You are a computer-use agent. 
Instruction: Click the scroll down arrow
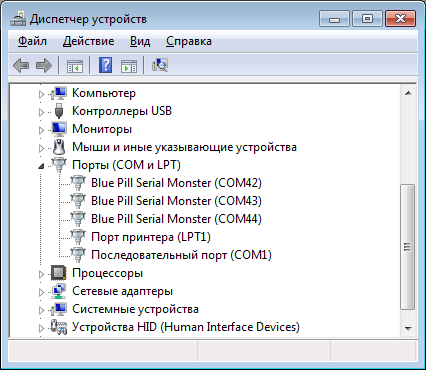[408, 328]
